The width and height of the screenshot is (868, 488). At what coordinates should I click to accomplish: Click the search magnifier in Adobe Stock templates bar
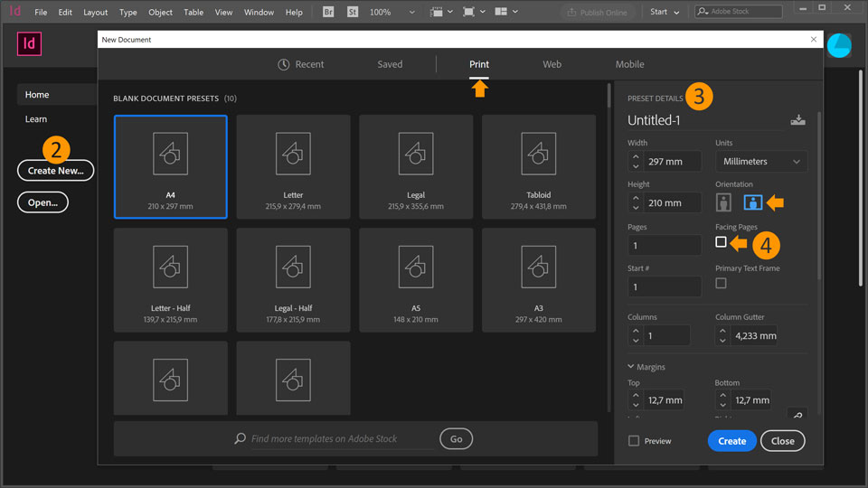(240, 438)
